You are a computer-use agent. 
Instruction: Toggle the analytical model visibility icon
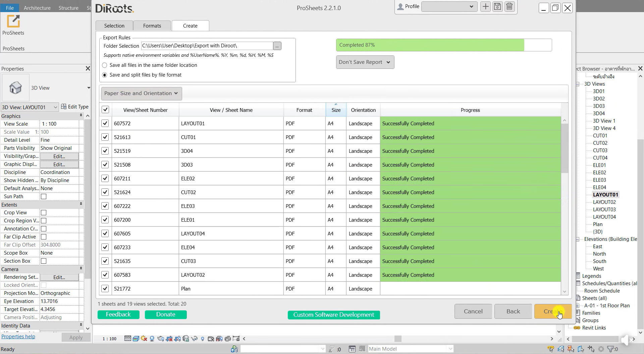pos(219,339)
